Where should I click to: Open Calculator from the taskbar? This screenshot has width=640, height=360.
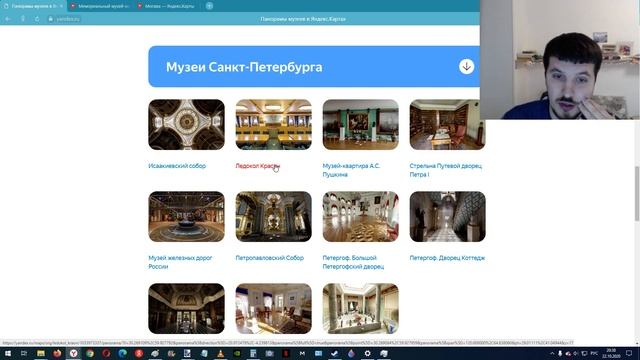253,353
